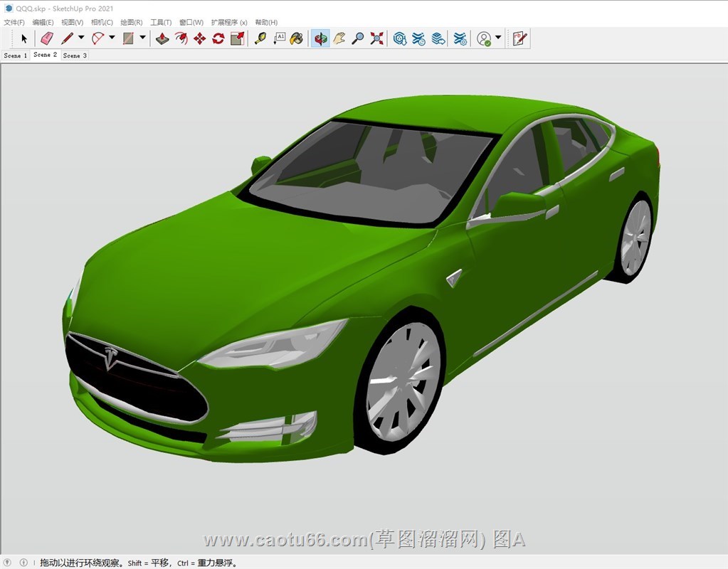Open the Extension Manager icon
This screenshot has width=728, height=569.
pyautogui.click(x=460, y=38)
